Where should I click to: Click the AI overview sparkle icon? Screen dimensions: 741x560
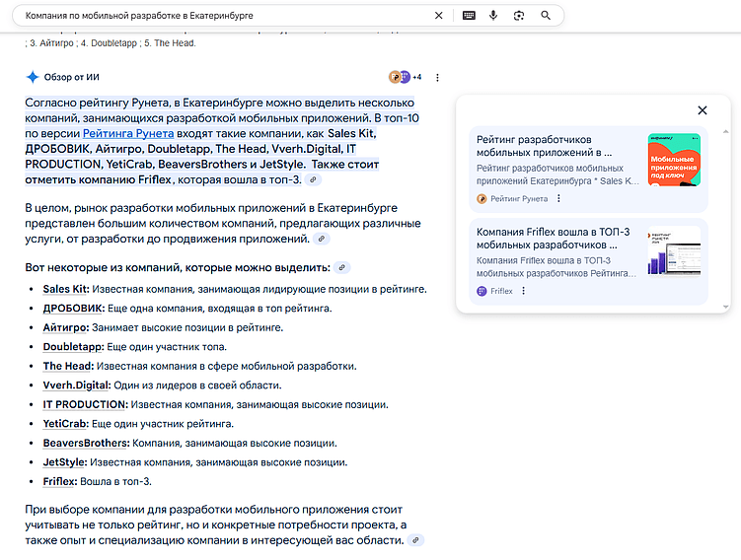(x=33, y=77)
